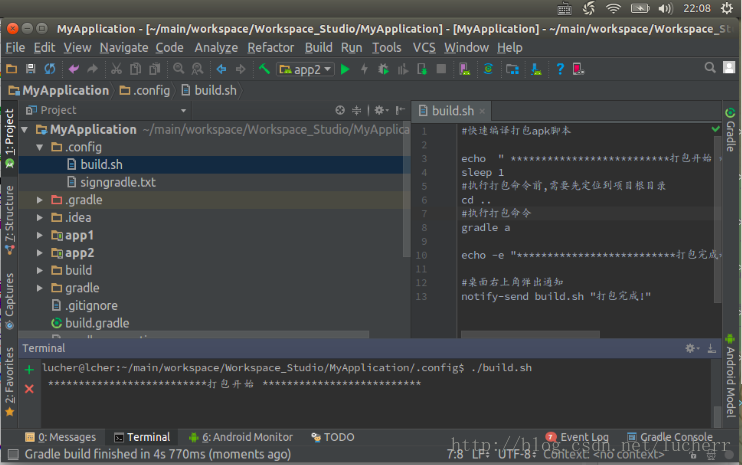
Task: Click the Apply Changes lightning icon
Action: coord(364,69)
